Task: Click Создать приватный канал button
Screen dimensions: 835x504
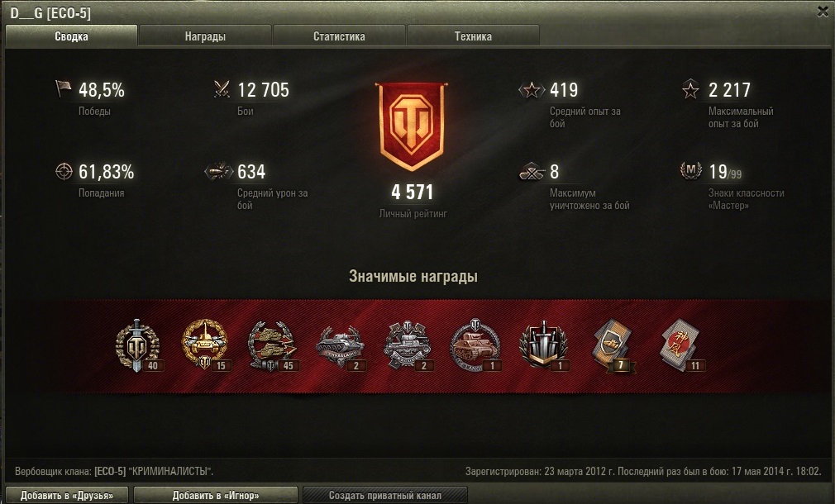Action: [385, 495]
